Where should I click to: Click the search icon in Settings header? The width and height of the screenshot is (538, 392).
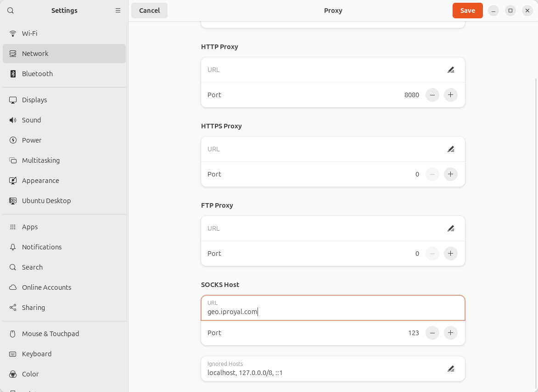tap(11, 11)
